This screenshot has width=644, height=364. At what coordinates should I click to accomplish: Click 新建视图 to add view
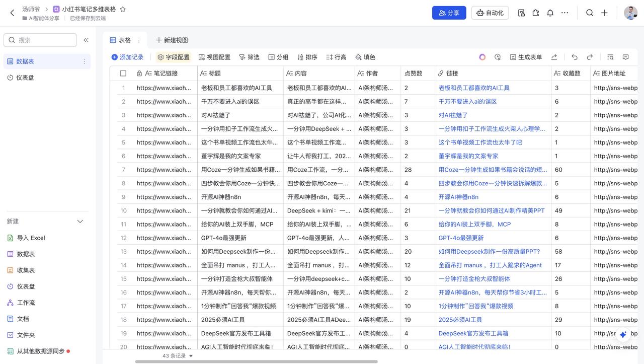pyautogui.click(x=172, y=40)
